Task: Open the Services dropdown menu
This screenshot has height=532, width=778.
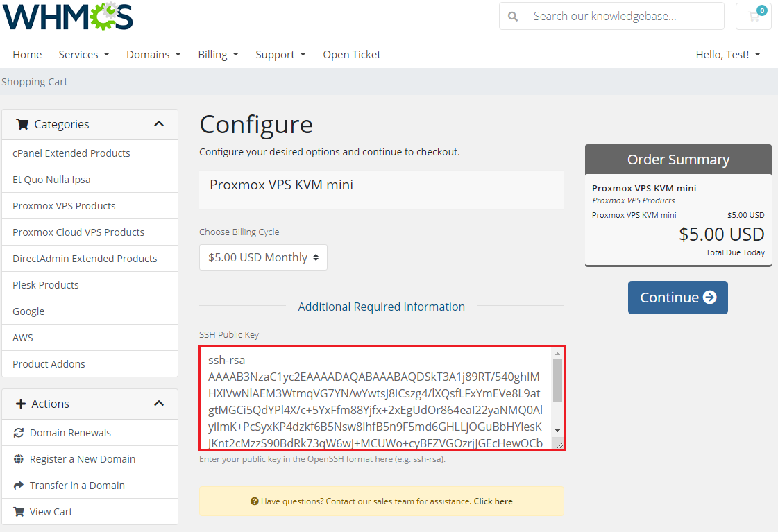Action: click(84, 55)
